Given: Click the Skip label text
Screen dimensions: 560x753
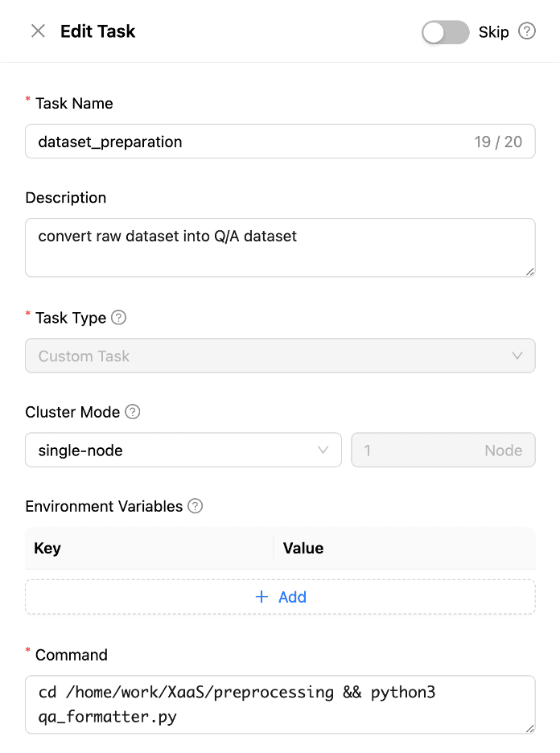Looking at the screenshot, I should pyautogui.click(x=493, y=32).
